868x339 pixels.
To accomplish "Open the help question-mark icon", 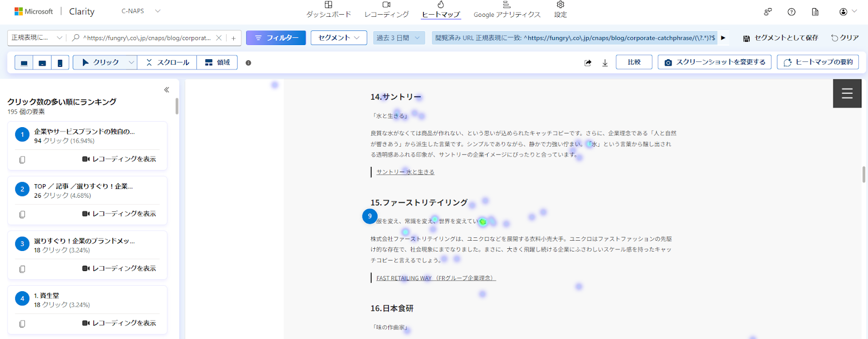I will point(792,11).
